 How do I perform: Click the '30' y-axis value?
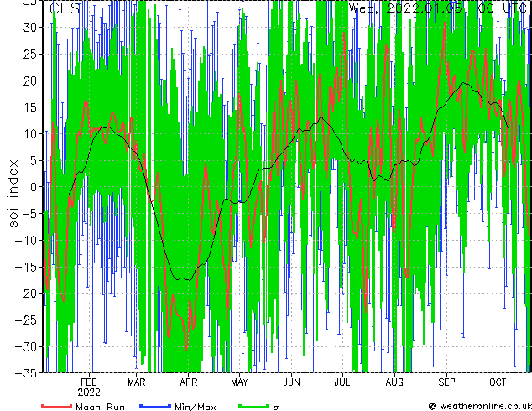[30, 28]
